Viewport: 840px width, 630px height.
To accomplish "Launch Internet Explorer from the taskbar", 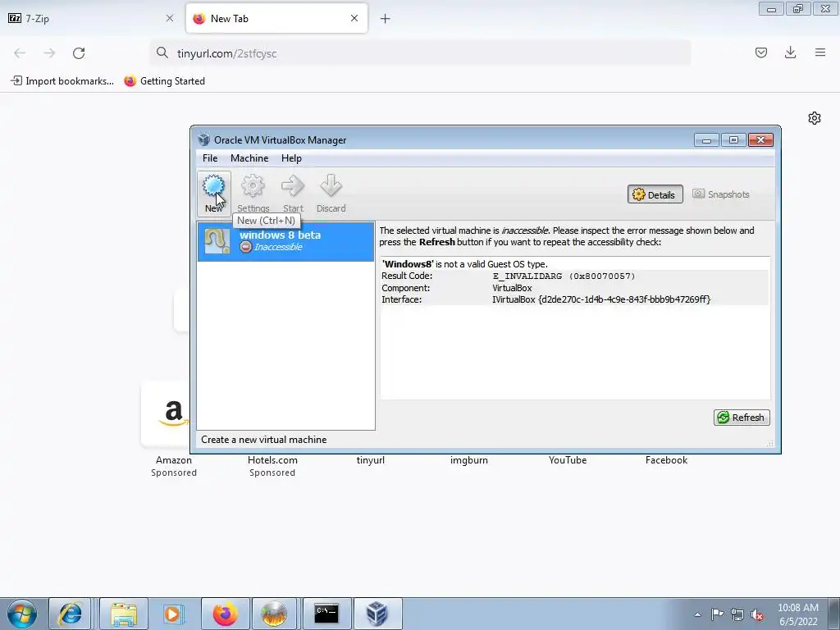I will point(70,614).
